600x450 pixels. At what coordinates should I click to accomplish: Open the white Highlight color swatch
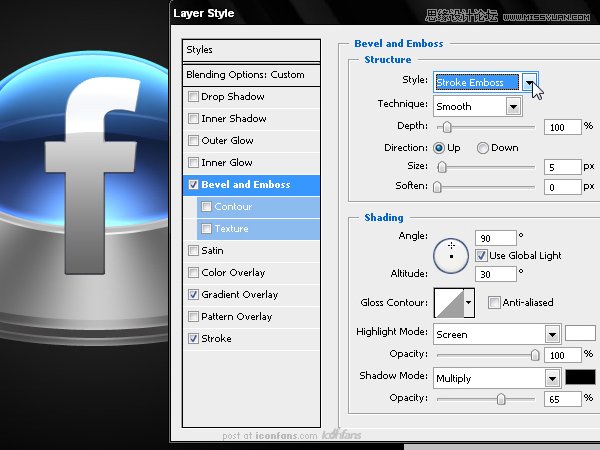pos(580,333)
